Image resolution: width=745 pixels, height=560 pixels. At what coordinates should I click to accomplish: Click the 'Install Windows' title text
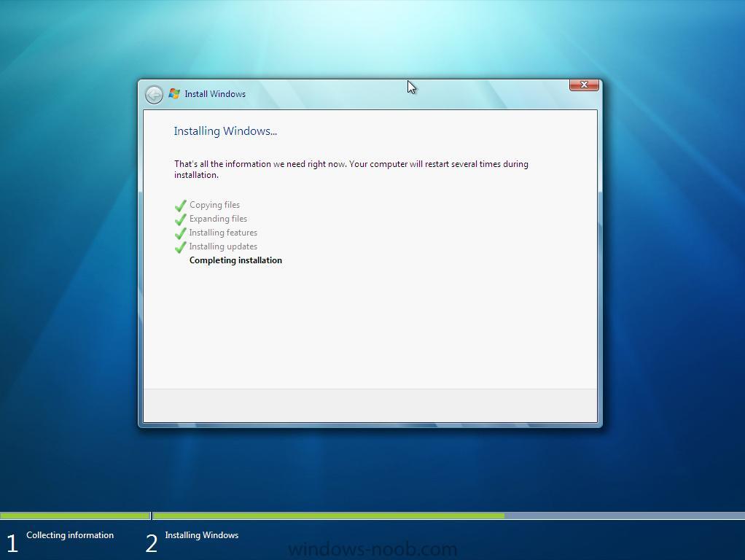(215, 94)
